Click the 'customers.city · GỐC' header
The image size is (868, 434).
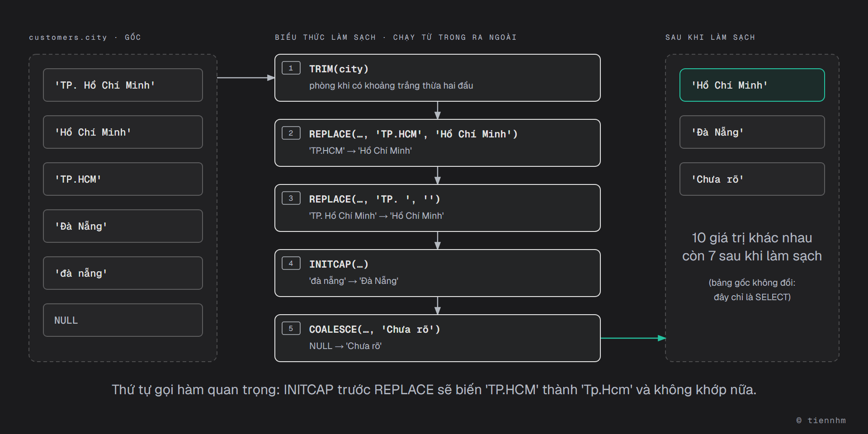coord(85,37)
